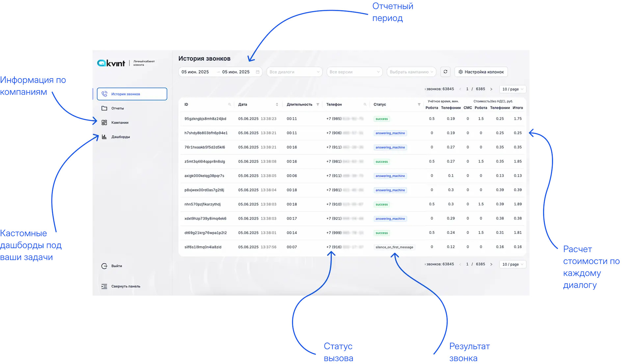Open filter icon in Статус column header
The height and width of the screenshot is (364, 632).
(x=419, y=105)
